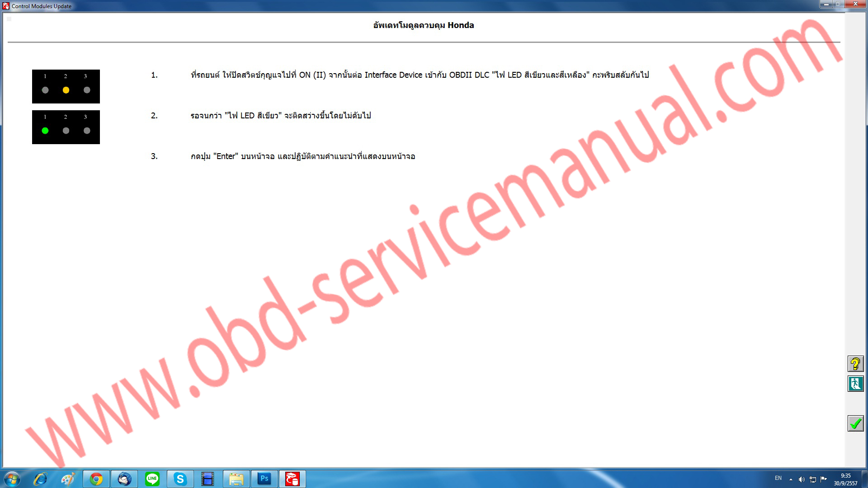Click the Windows Start orb
The width and height of the screenshot is (868, 488).
[12, 479]
